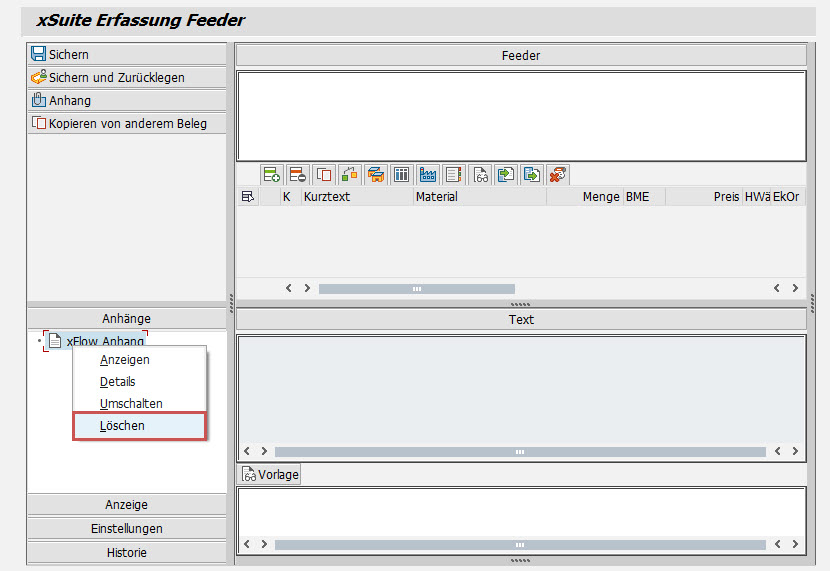Click the Vorlage button
Viewport: 830px width, 571px height.
click(x=270, y=475)
